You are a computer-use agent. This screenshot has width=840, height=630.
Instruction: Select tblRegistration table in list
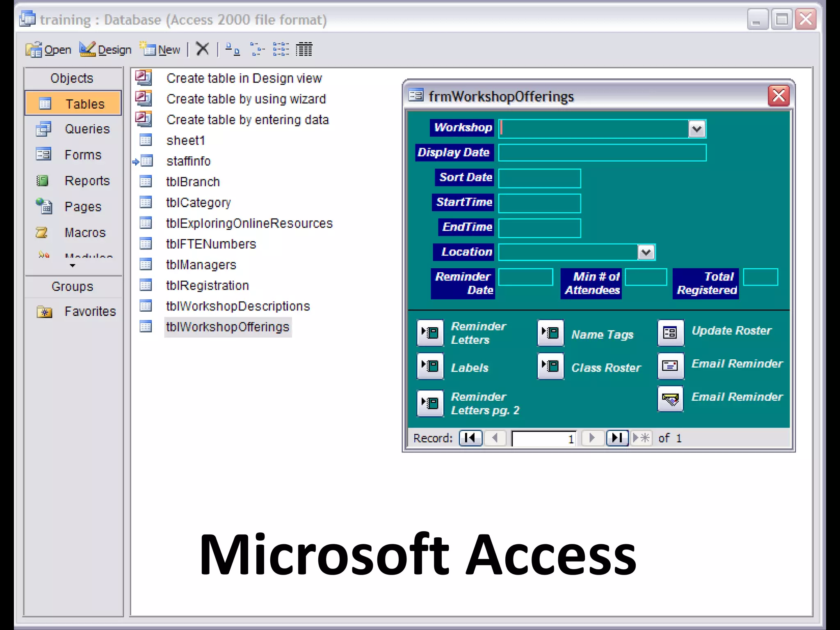[207, 285]
